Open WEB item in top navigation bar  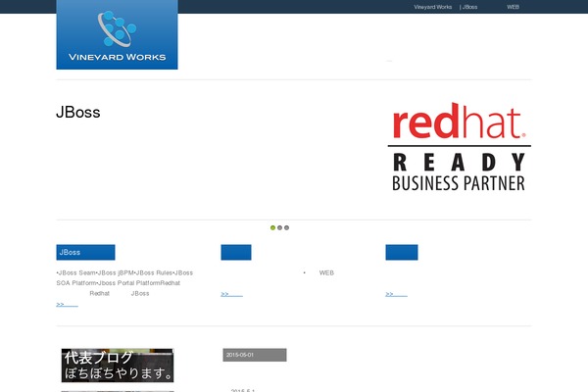tap(513, 7)
